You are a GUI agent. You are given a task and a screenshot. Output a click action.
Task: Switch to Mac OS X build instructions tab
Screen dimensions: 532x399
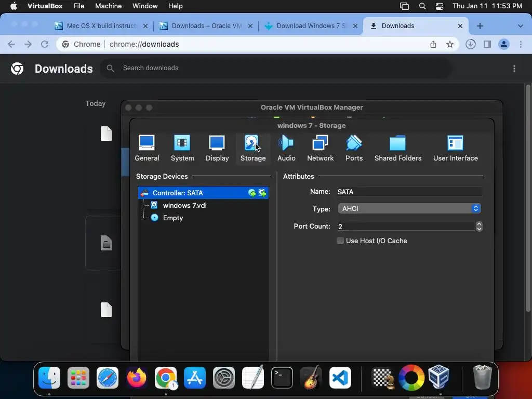click(x=101, y=26)
